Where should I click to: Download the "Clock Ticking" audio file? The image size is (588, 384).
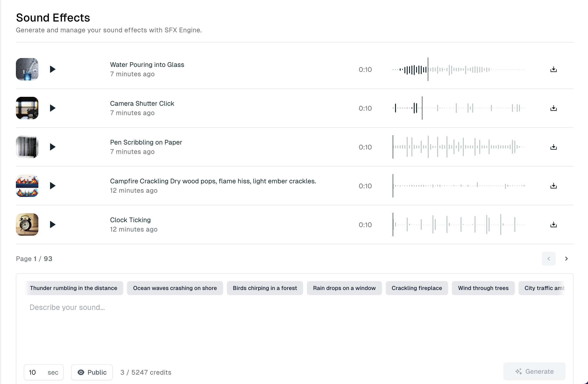tap(553, 224)
